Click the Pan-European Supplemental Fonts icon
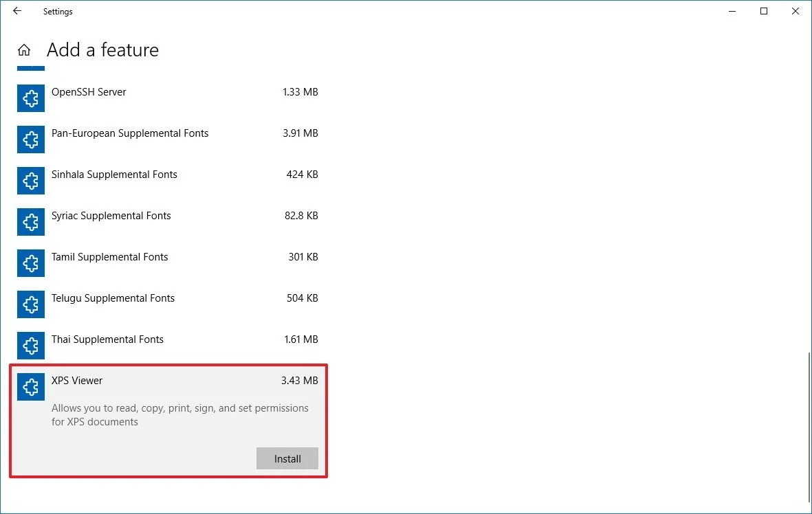 click(x=30, y=139)
